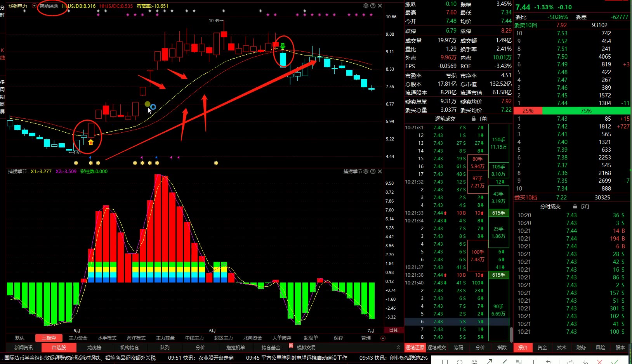Select 中线主力 indicator template tab
This screenshot has height=364, width=632.
click(194, 338)
